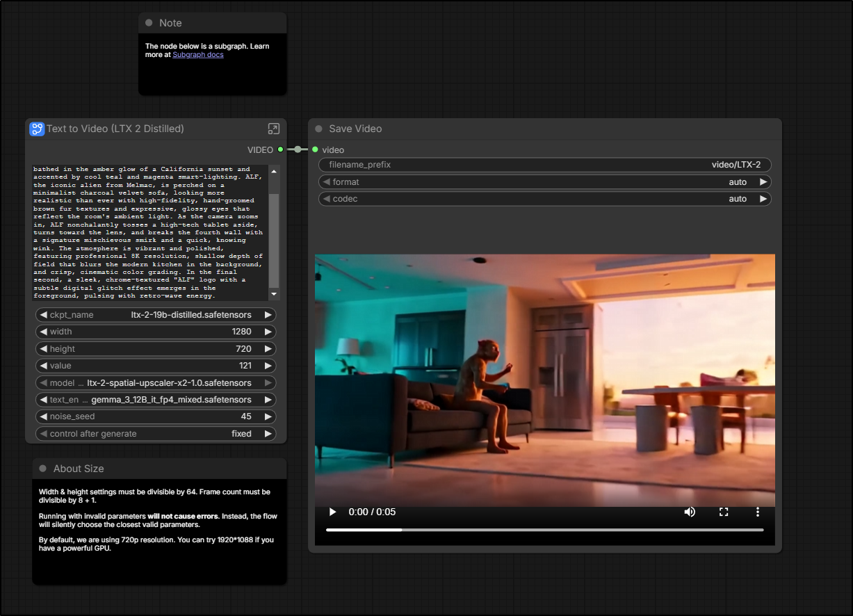Decrease height value with left arrow

(x=43, y=349)
